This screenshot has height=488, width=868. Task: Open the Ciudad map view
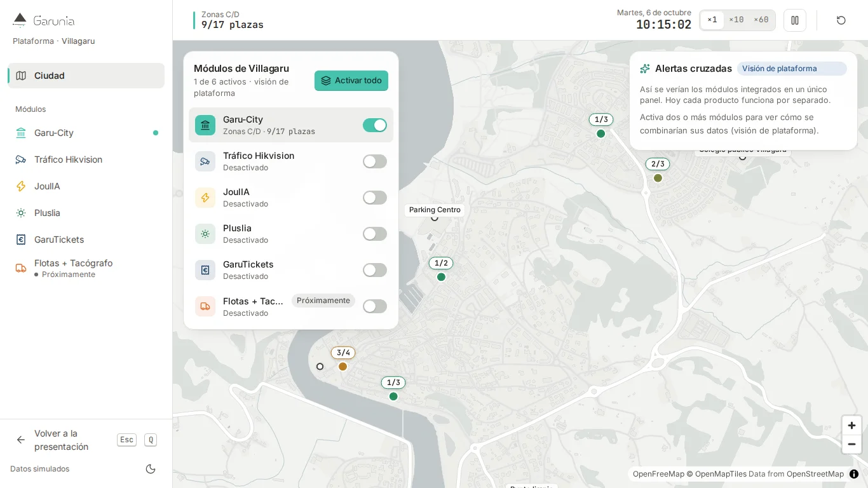click(x=86, y=76)
